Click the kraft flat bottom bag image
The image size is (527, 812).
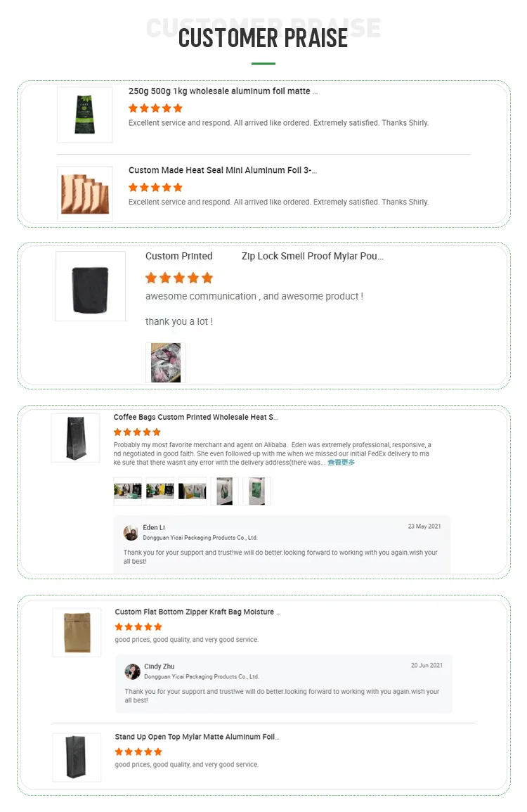coord(77,633)
